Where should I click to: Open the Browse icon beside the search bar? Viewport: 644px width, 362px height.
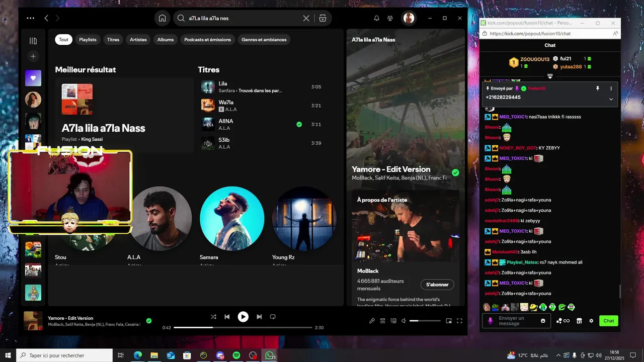[x=323, y=18]
